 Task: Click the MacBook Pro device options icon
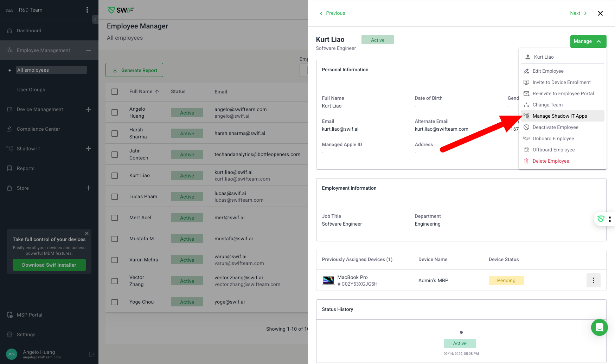coord(593,280)
